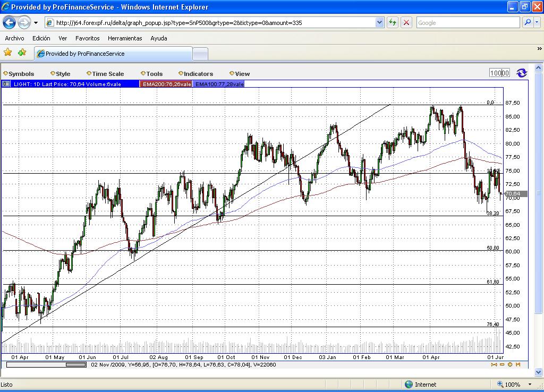This screenshot has height=392, width=544.
Task: Click the 38,20 Fibonacci level label
Action: [x=493, y=214]
